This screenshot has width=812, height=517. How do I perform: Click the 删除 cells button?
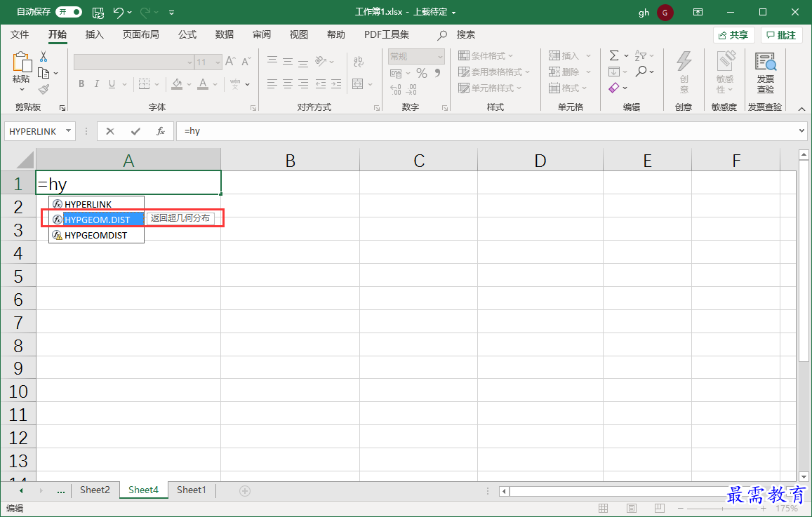click(564, 72)
